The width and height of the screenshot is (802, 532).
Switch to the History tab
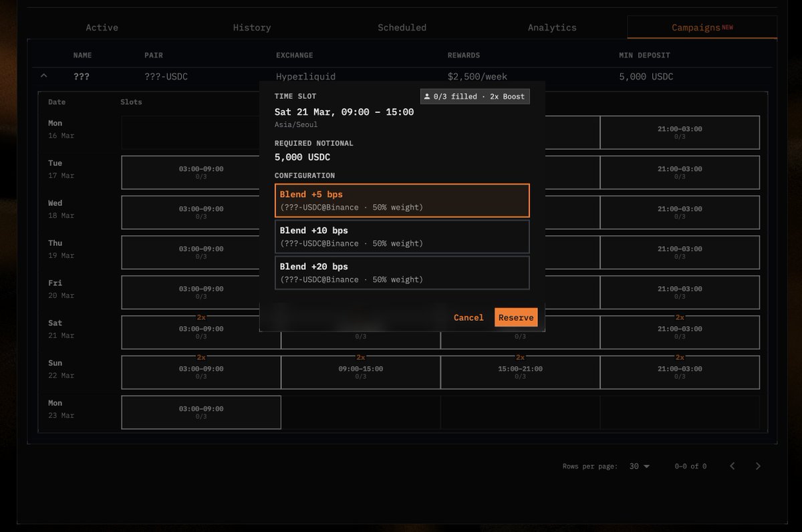252,27
